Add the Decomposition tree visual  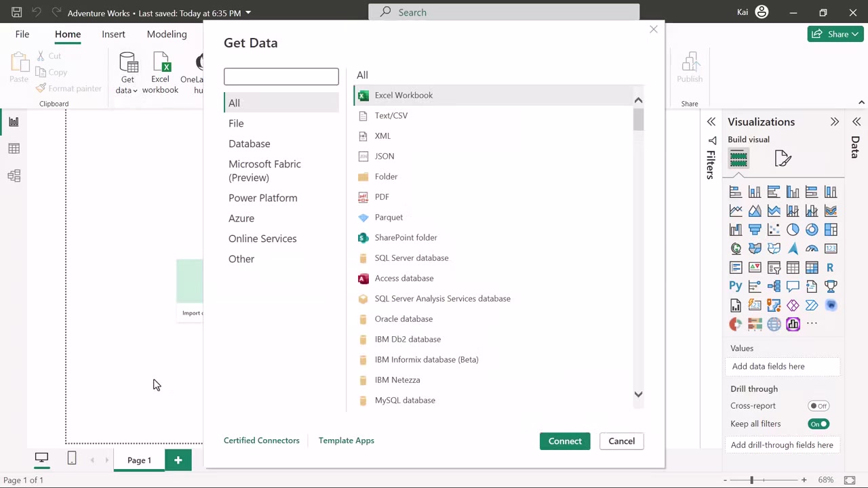(774, 287)
